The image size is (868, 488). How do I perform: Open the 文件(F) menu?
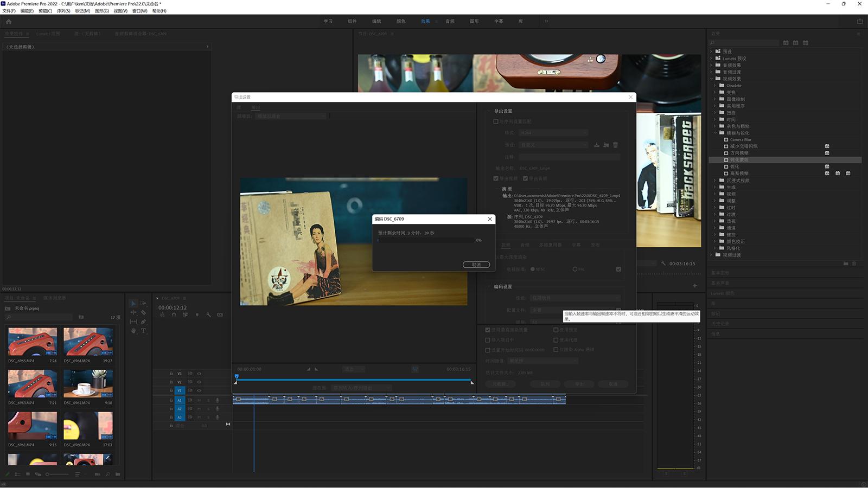pyautogui.click(x=9, y=11)
